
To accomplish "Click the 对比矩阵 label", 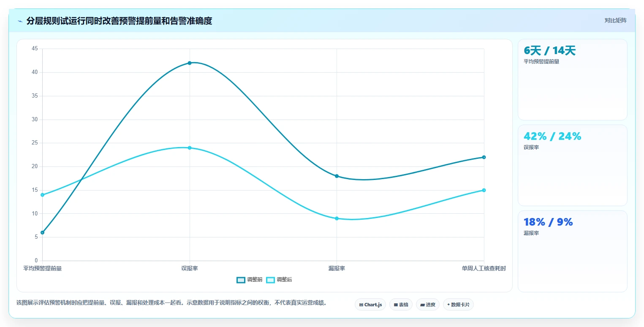I will click(616, 20).
